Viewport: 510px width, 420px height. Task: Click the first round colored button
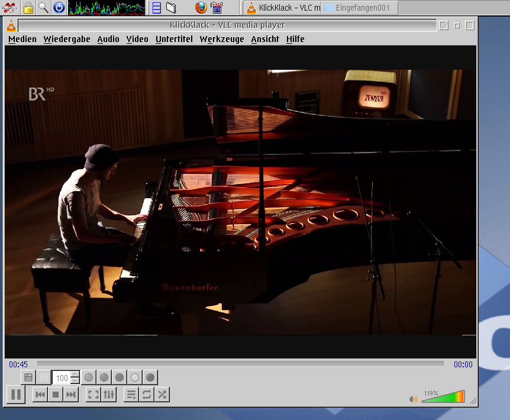point(89,377)
